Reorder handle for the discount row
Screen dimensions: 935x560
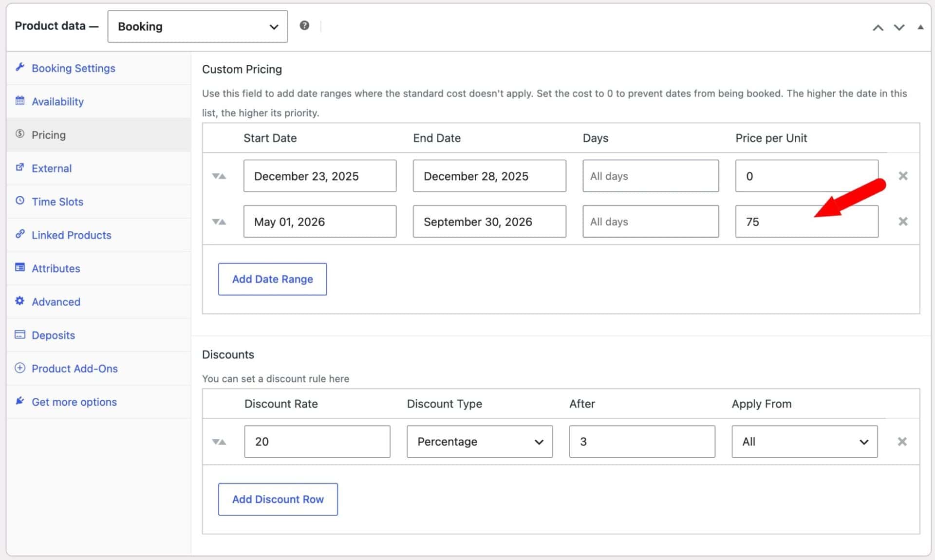219,442
